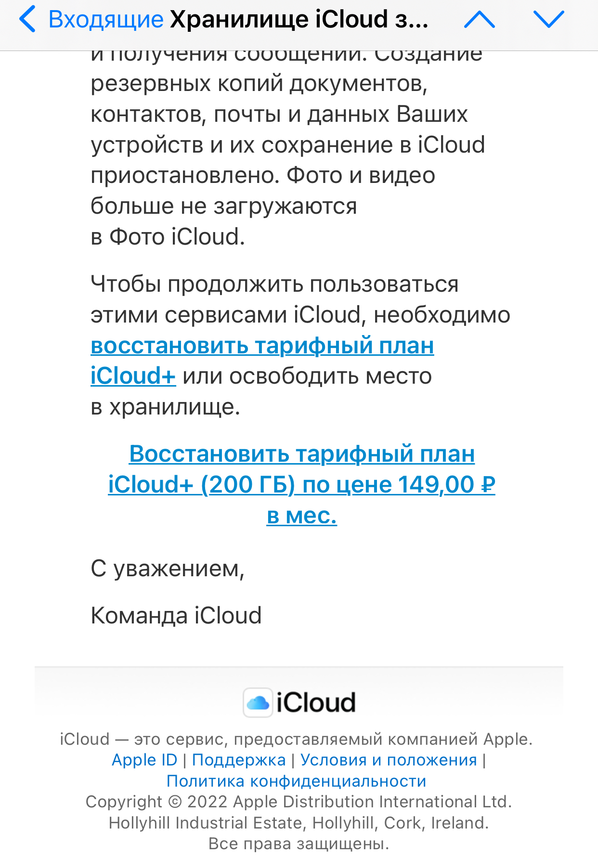Tap the blue cloud iCloud logo icon
Screen dimensions: 598x868
258,703
